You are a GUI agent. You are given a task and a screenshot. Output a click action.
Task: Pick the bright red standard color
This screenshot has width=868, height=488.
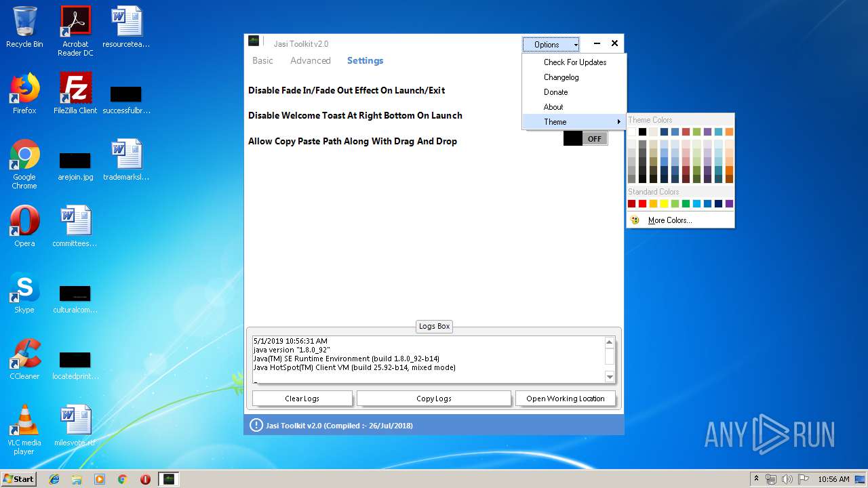coord(642,203)
